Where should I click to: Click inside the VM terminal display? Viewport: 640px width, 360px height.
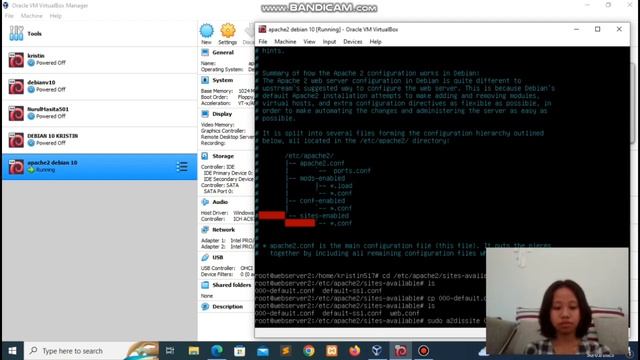442,187
